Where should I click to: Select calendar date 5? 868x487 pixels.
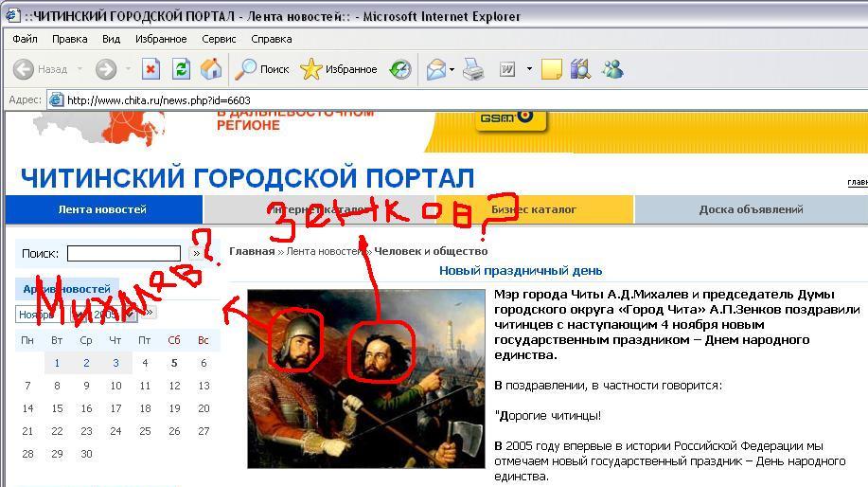point(174,363)
